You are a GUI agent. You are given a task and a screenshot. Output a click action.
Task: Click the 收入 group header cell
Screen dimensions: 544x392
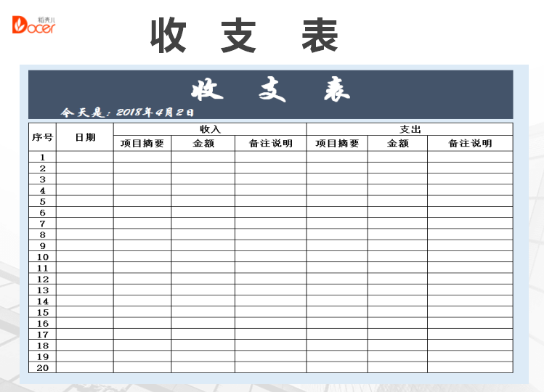point(210,129)
